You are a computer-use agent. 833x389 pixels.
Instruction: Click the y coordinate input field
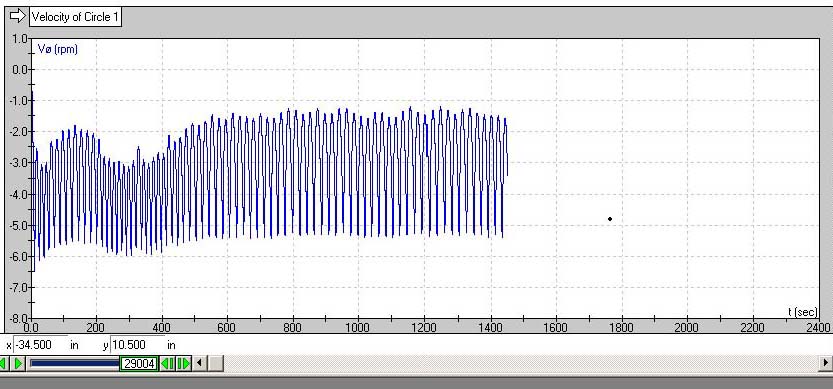click(138, 345)
